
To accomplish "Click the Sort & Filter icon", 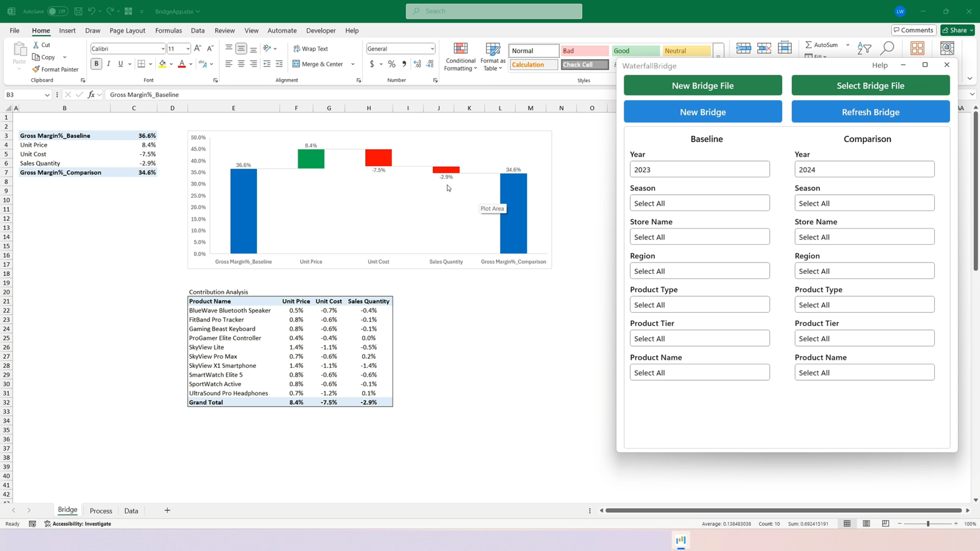I will [864, 49].
